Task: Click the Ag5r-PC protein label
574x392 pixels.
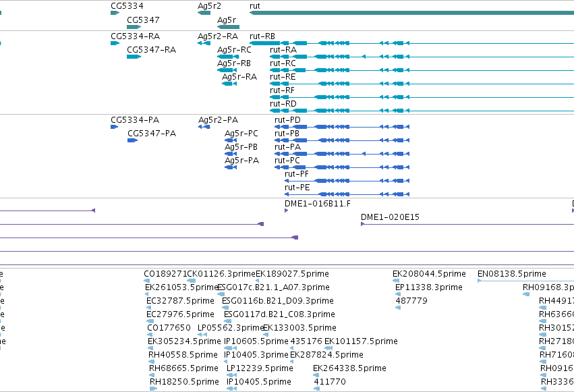Action: pyautogui.click(x=241, y=134)
